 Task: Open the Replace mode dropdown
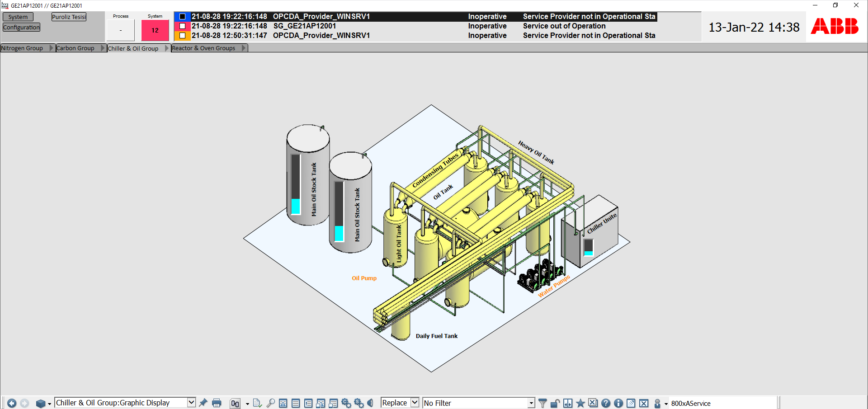[x=415, y=402]
